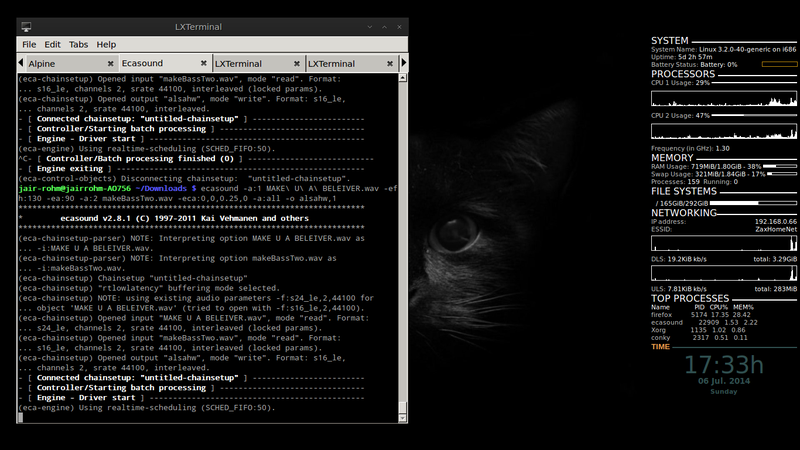Click the Frequency 1.30 GHz value
800x450 pixels.
[722, 148]
